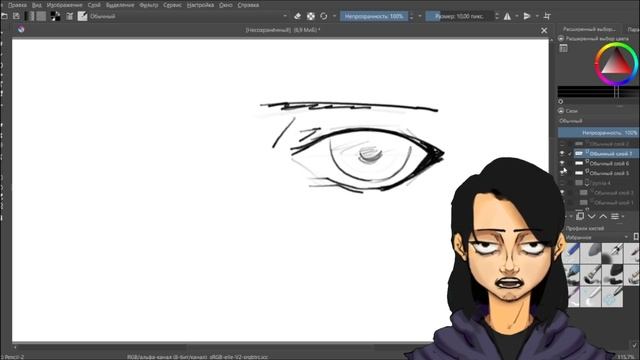Open the Изображение menu
640x360 pixels.
coord(64,5)
